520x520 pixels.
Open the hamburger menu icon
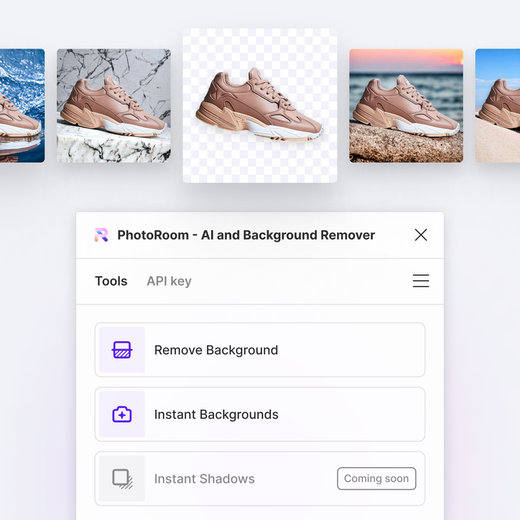[421, 281]
